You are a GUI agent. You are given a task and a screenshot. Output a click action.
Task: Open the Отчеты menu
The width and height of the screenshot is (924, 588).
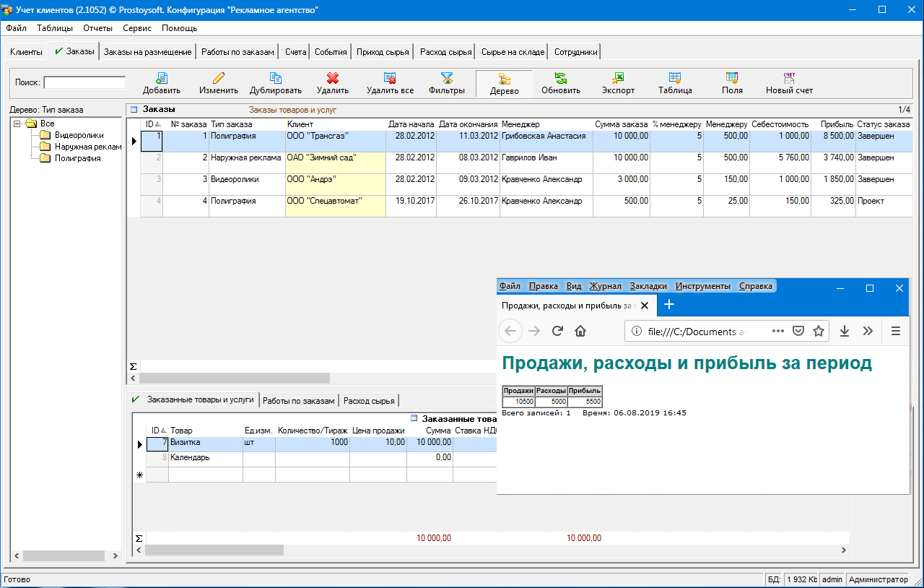[97, 28]
